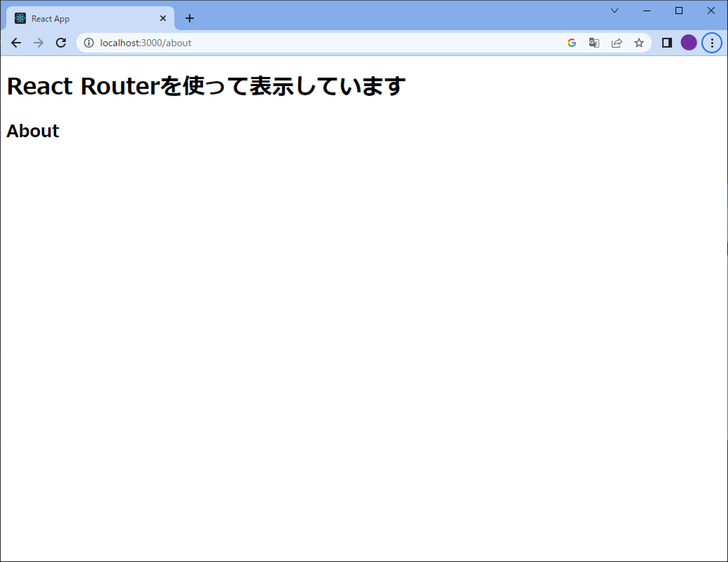Viewport: 728px width, 562px height.
Task: Close the React App tab
Action: 163,18
